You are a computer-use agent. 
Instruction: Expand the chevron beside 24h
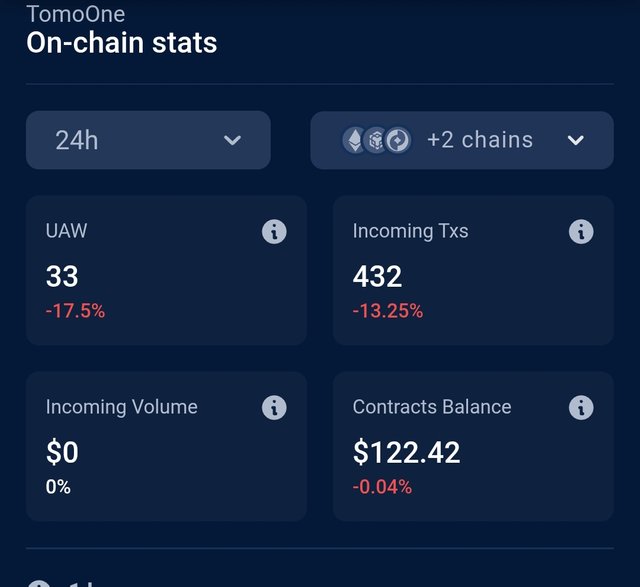233,140
